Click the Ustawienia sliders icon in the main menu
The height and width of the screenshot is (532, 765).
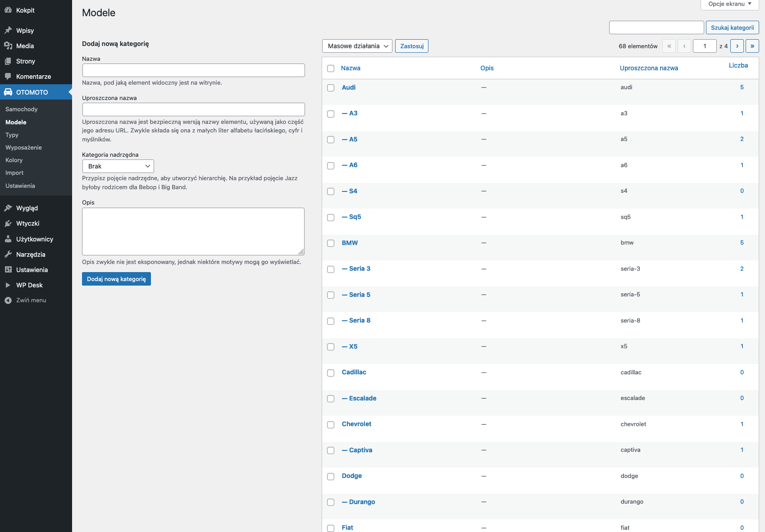(x=8, y=270)
